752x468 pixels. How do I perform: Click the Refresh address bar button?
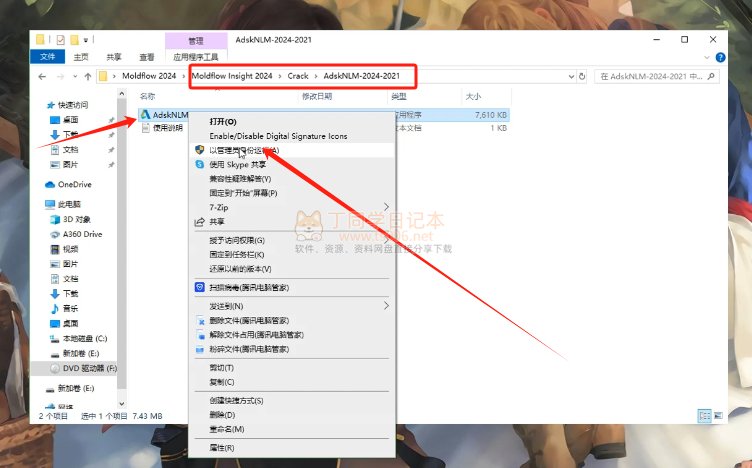pos(582,76)
